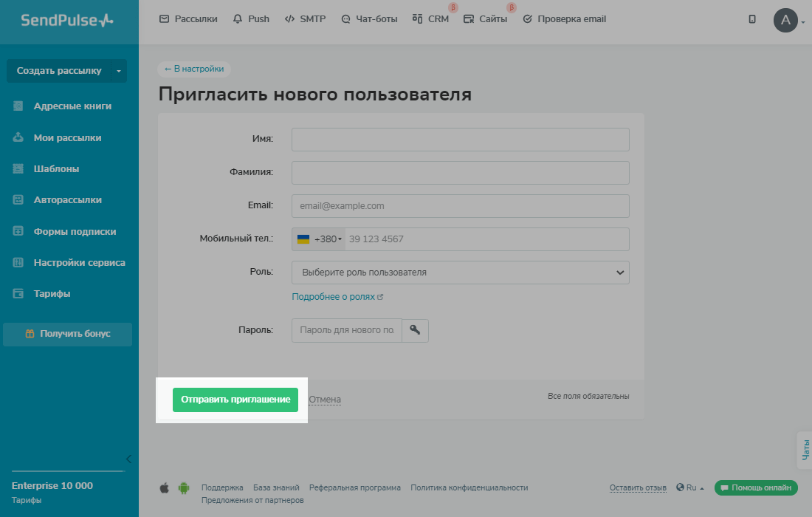Open the SMTP menu item
The width and height of the screenshot is (812, 517).
coord(305,19)
